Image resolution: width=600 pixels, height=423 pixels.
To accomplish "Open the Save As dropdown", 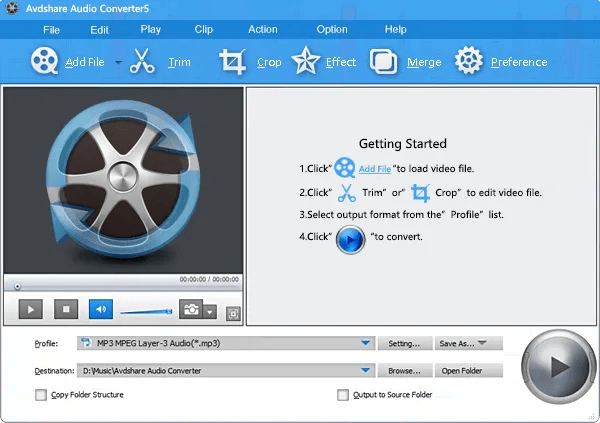I will point(469,343).
